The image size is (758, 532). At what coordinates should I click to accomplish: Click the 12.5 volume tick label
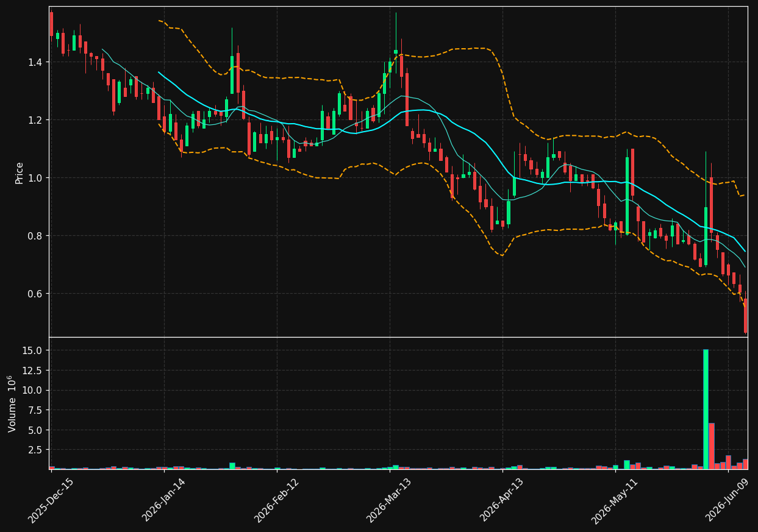click(x=34, y=371)
